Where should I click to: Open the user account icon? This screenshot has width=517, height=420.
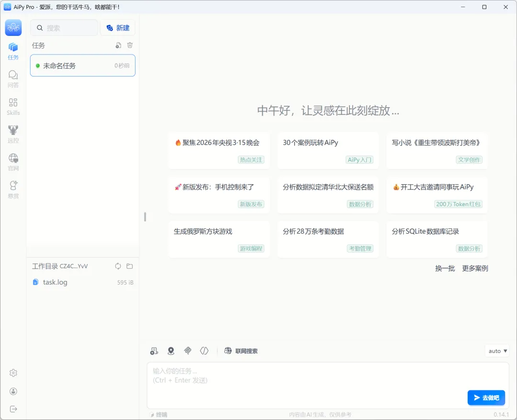[13, 391]
